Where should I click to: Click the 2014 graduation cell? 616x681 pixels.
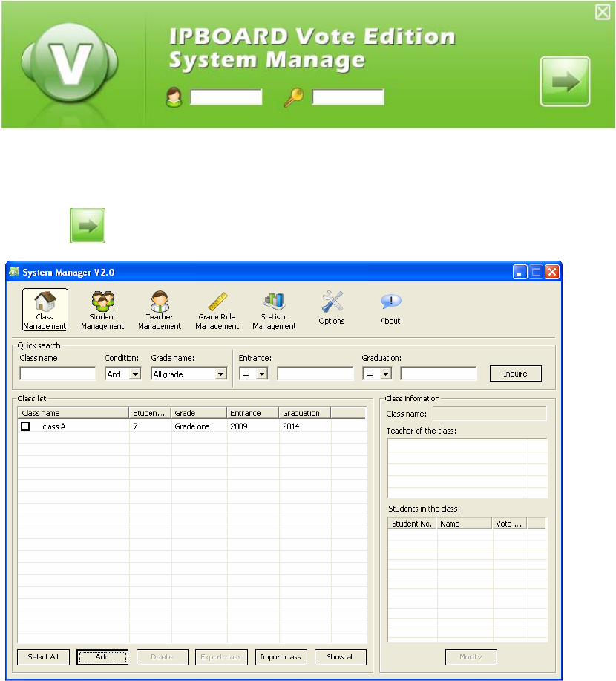[x=291, y=426]
